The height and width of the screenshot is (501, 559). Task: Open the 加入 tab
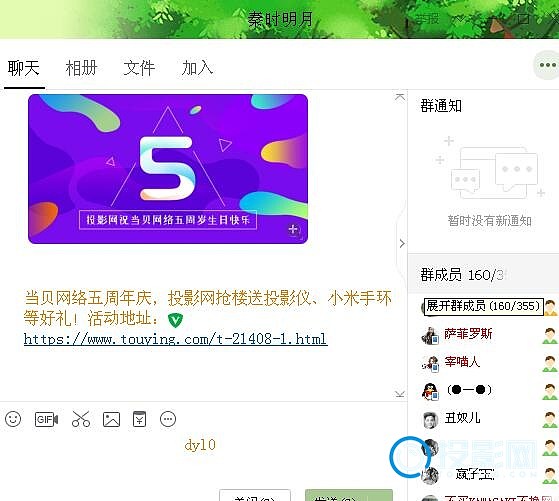[197, 68]
